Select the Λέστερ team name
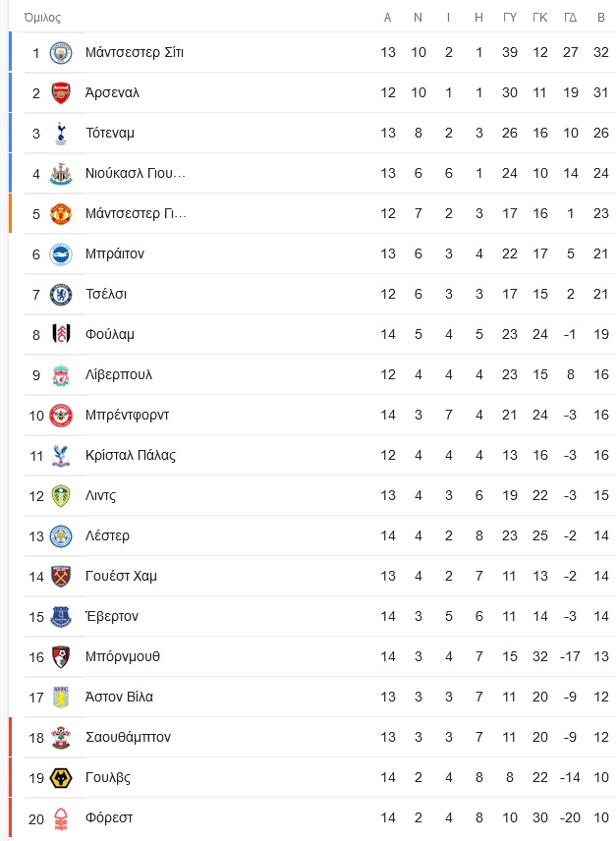 coord(107,535)
